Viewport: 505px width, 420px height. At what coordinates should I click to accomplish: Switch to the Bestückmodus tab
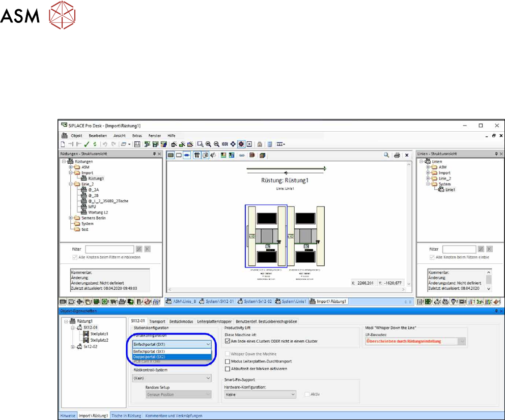click(181, 321)
